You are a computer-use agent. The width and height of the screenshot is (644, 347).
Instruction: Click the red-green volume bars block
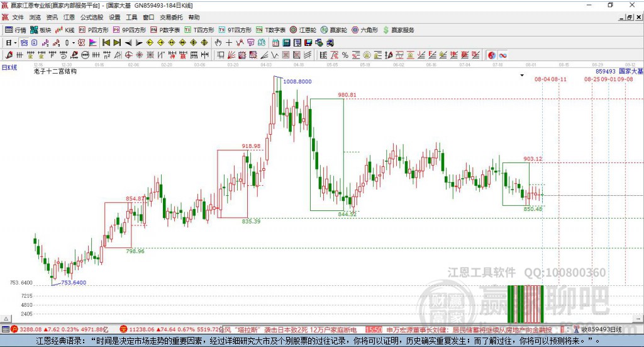point(525,304)
